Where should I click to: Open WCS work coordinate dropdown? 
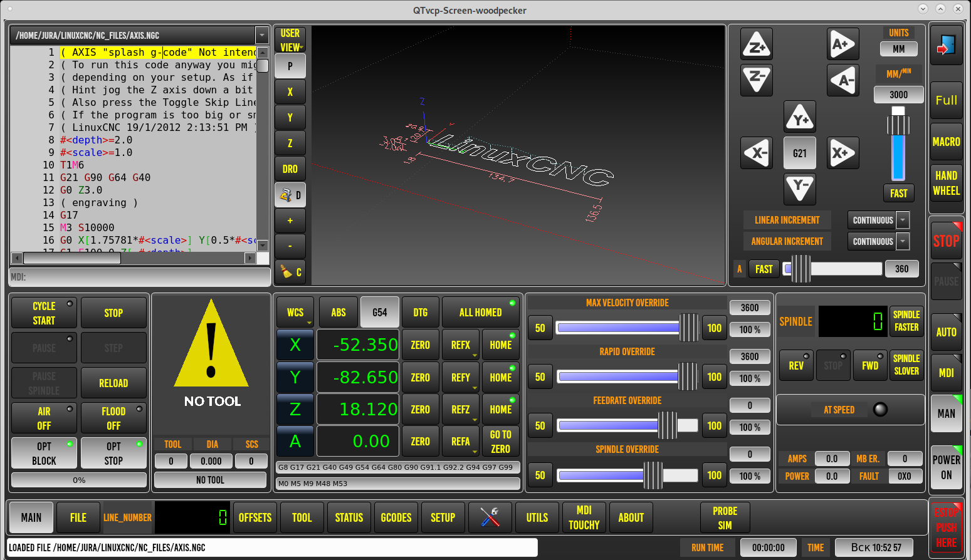click(x=295, y=312)
